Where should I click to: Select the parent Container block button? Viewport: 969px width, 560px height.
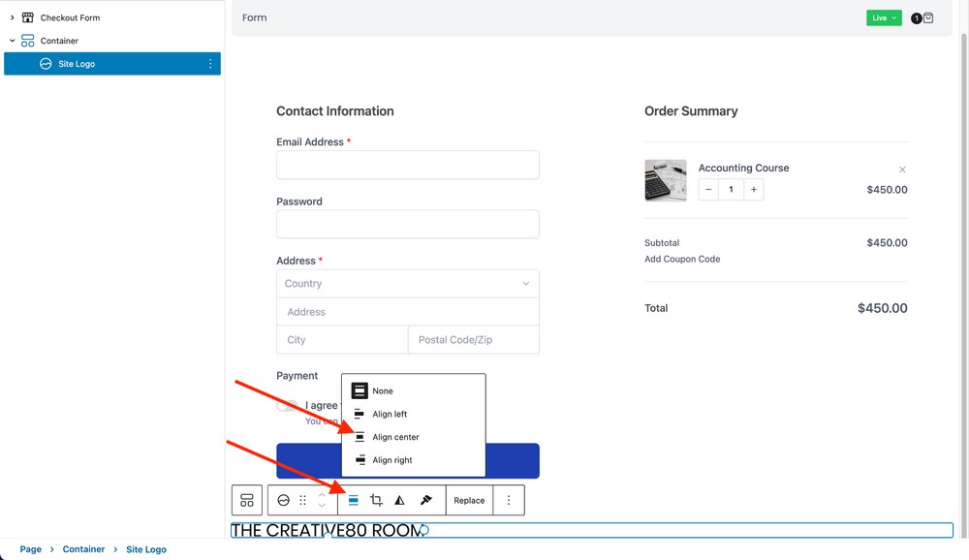coord(247,501)
